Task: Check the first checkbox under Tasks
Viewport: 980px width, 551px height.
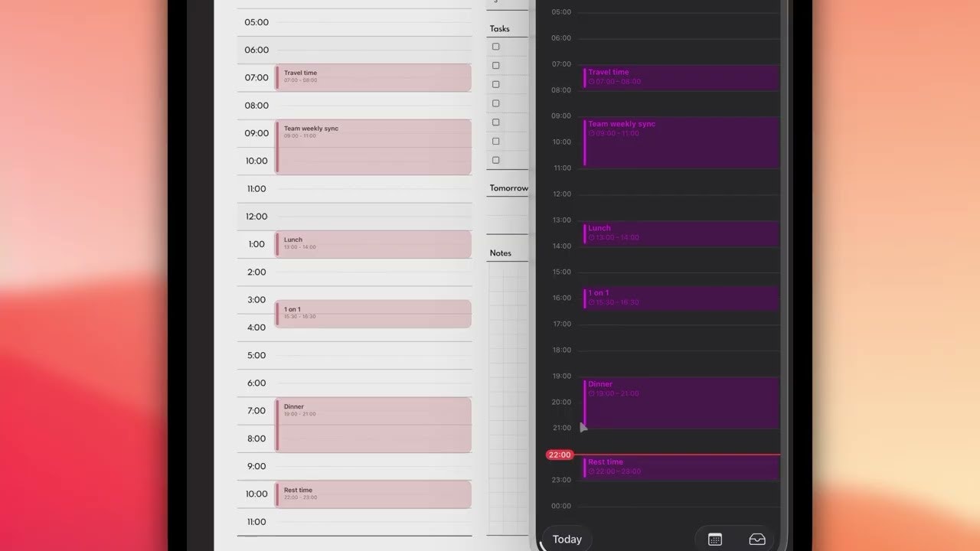Action: [495, 46]
